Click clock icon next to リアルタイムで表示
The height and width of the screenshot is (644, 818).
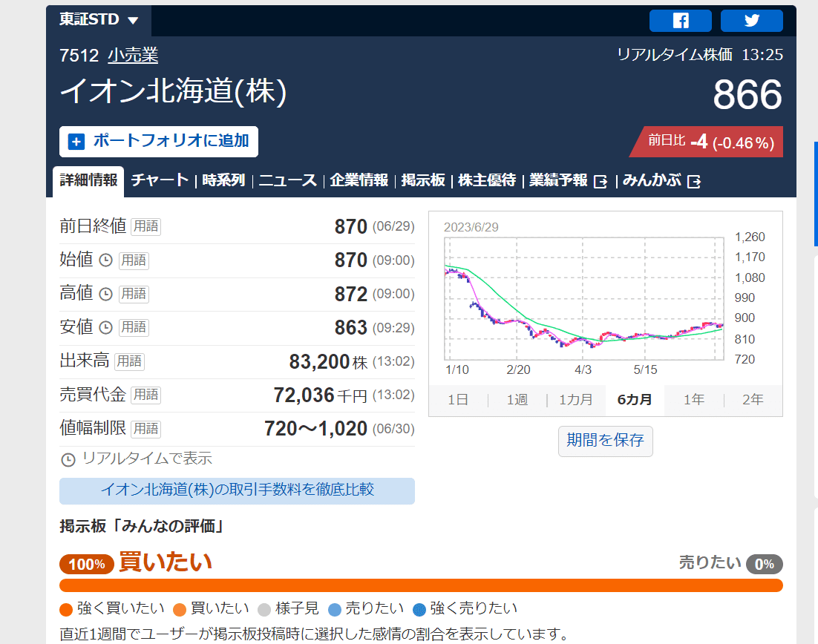[68, 459]
